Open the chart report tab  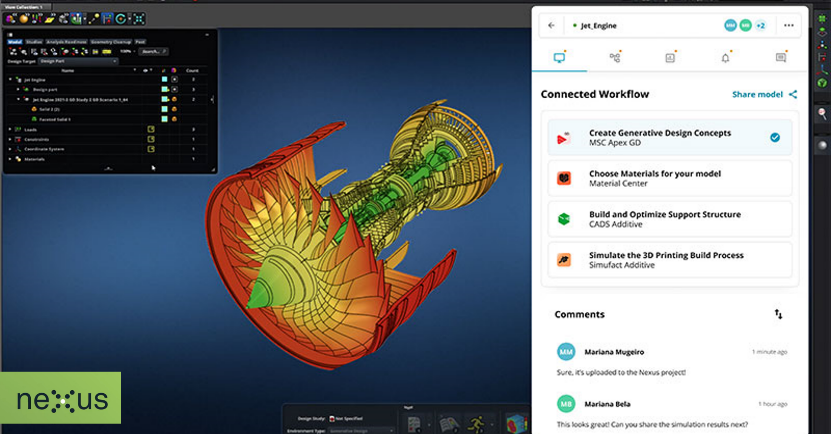pyautogui.click(x=670, y=57)
